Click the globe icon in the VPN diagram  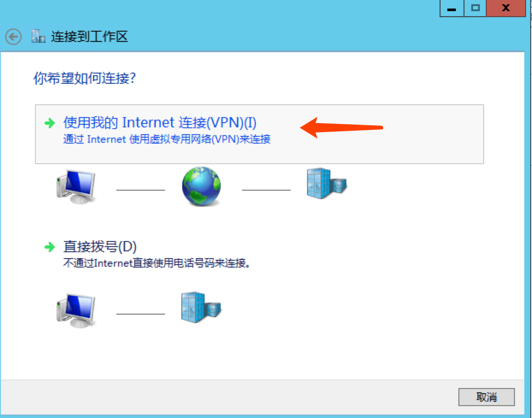click(201, 186)
